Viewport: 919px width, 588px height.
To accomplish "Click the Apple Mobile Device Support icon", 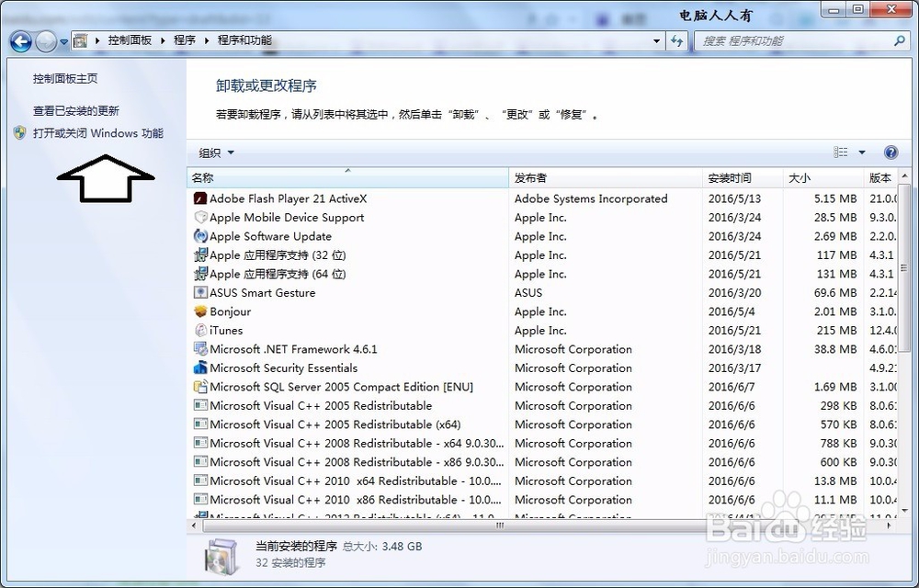I will [x=200, y=217].
